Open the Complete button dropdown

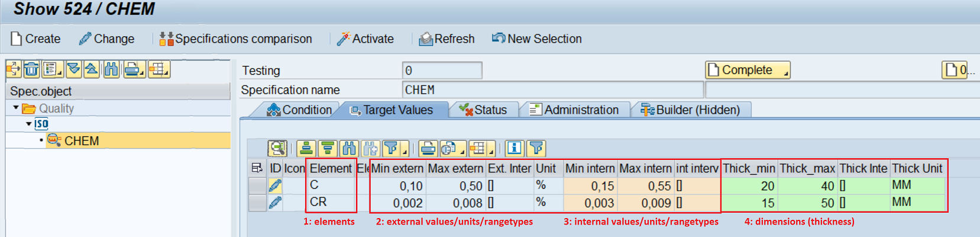click(x=785, y=73)
